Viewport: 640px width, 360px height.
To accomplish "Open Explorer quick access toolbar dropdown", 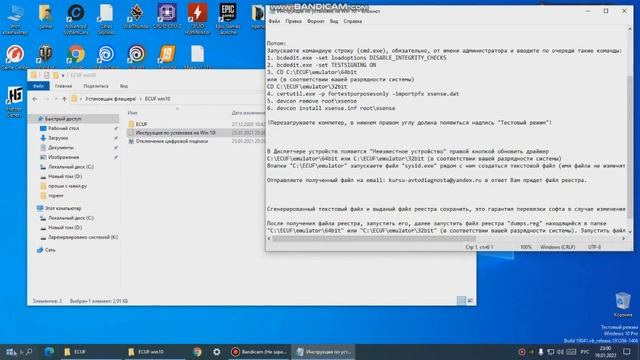I will (63, 76).
